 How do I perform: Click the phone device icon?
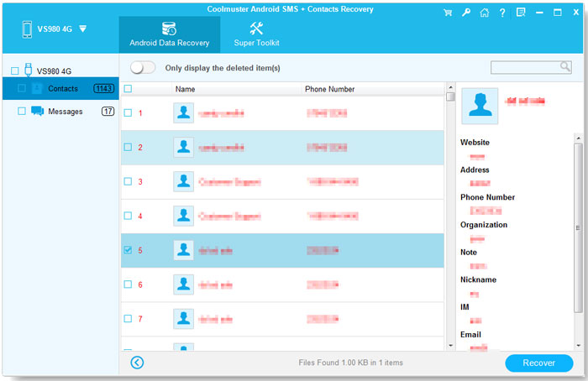click(27, 29)
